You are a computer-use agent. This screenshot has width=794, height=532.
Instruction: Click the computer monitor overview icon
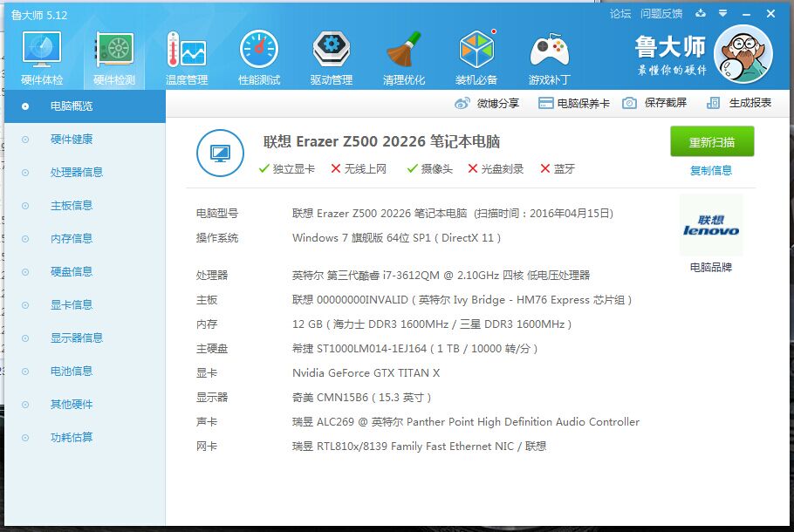(x=220, y=153)
